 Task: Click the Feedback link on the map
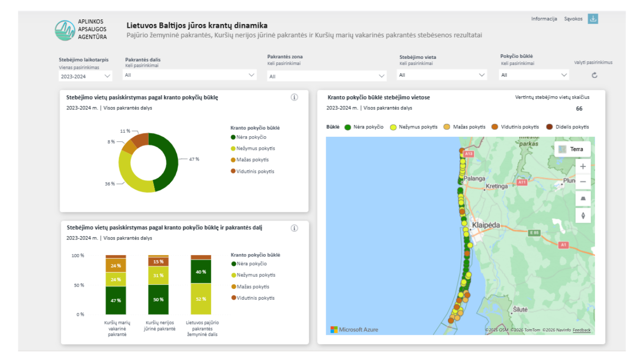[x=581, y=330]
